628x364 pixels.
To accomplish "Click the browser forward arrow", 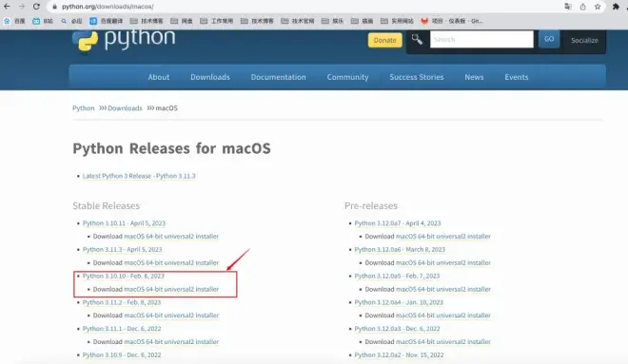I will coord(22,7).
